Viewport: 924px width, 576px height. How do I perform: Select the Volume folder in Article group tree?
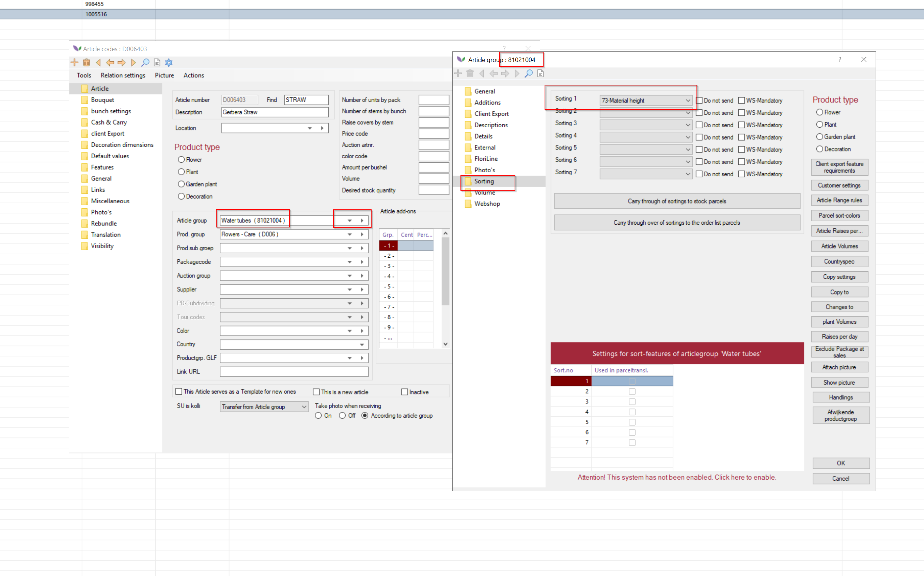tap(485, 193)
